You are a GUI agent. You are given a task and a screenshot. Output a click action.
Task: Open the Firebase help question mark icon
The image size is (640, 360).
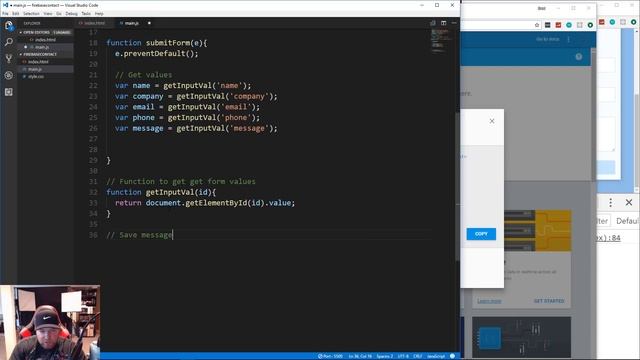[579, 57]
